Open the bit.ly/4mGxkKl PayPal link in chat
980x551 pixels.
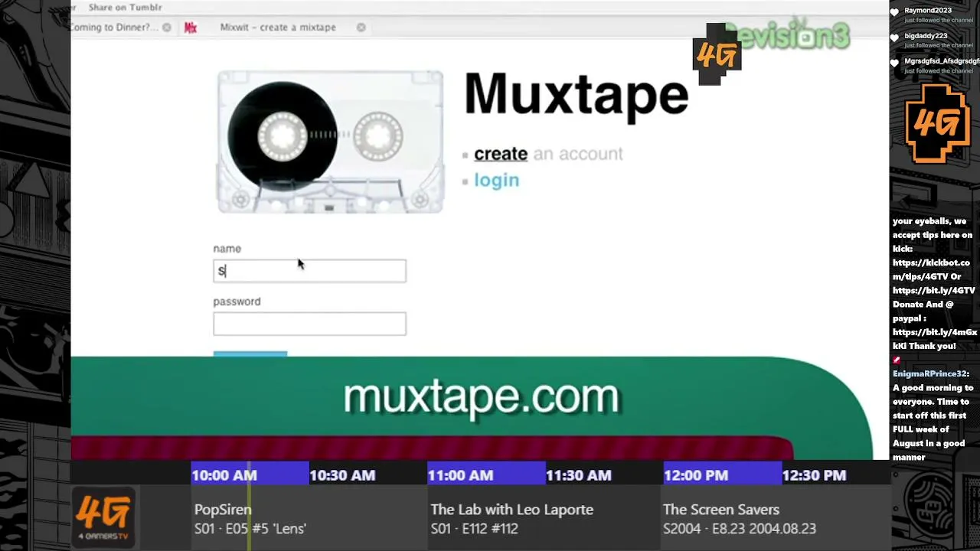pos(935,339)
